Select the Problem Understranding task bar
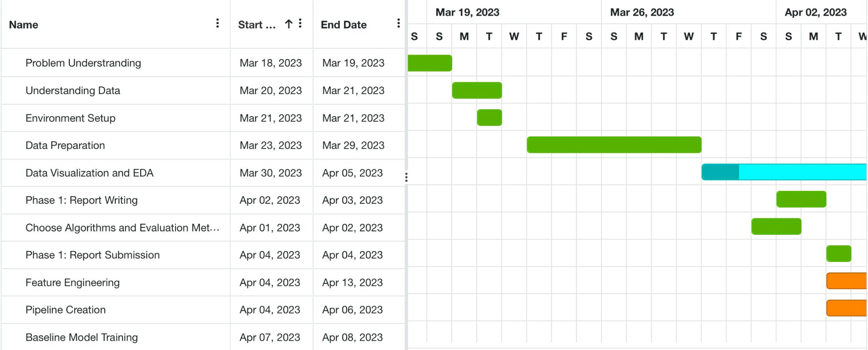 pos(429,62)
